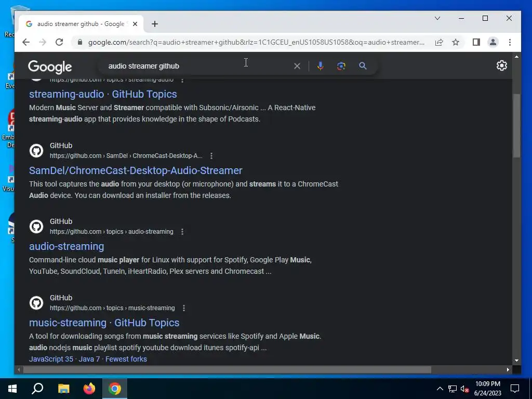
Task: Share this page using the share icon
Action: click(x=438, y=42)
